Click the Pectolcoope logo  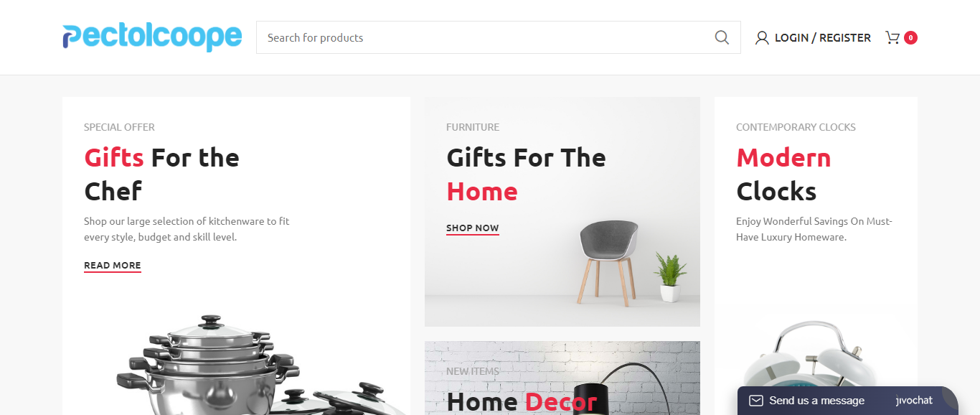152,37
